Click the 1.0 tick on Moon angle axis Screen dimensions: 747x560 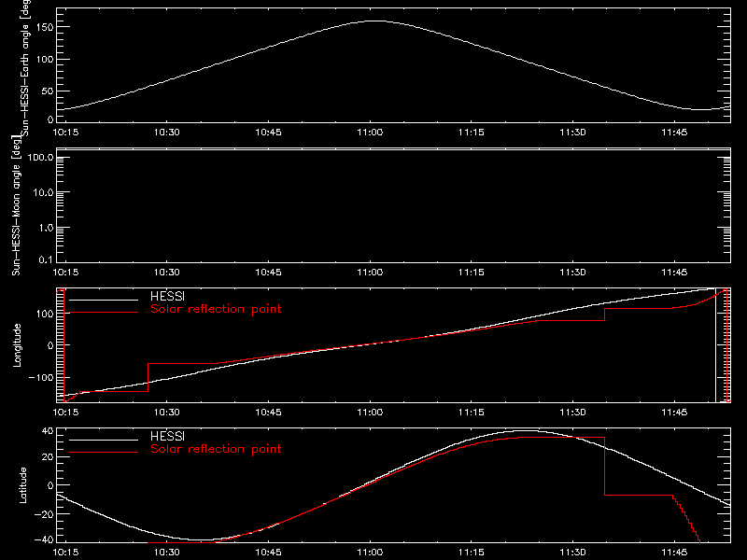coord(46,228)
